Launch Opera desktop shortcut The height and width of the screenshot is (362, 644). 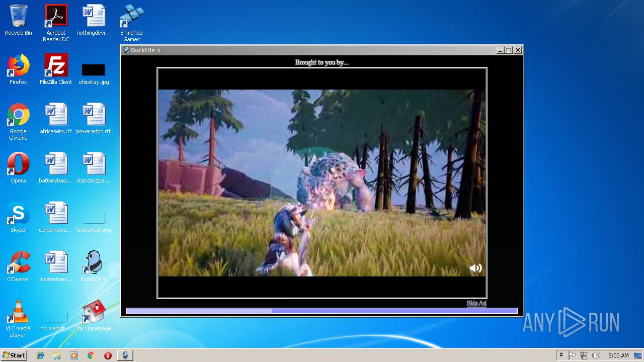[18, 168]
